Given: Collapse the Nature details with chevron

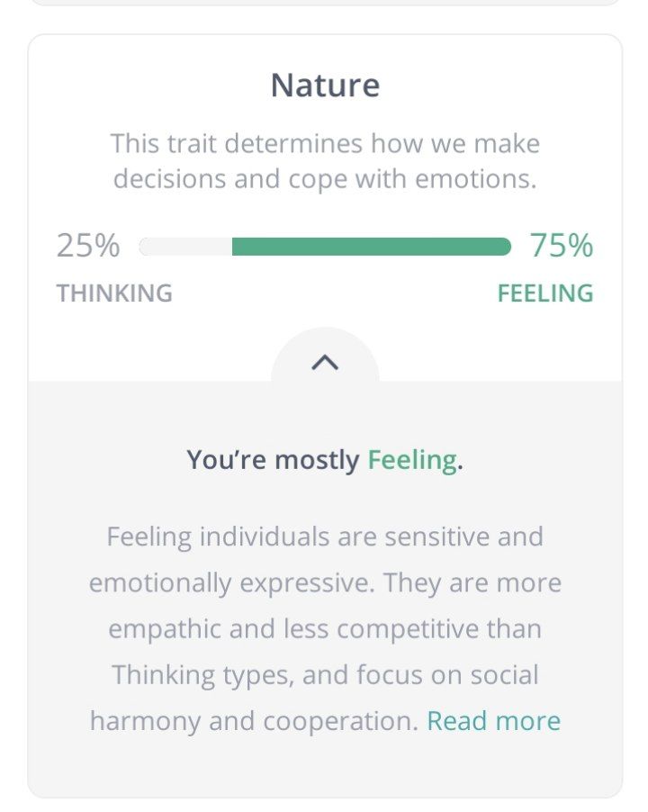Looking at the screenshot, I should [325, 363].
